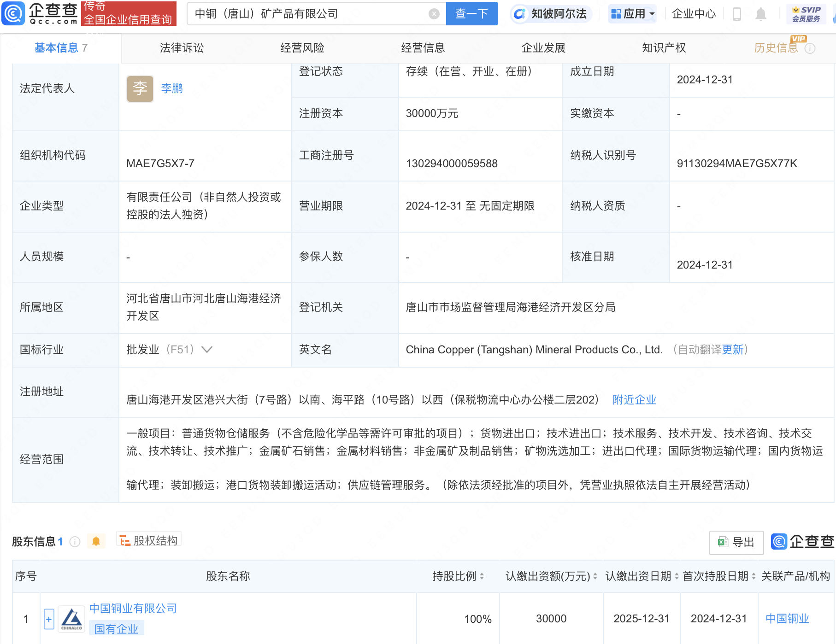Click the CHINALCO logo thumbnail
The image size is (836, 644).
[x=72, y=619]
